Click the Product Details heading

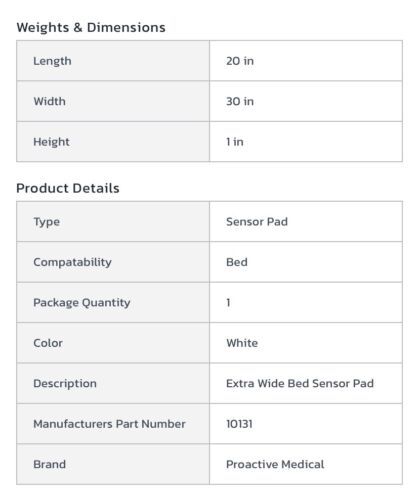tap(68, 188)
